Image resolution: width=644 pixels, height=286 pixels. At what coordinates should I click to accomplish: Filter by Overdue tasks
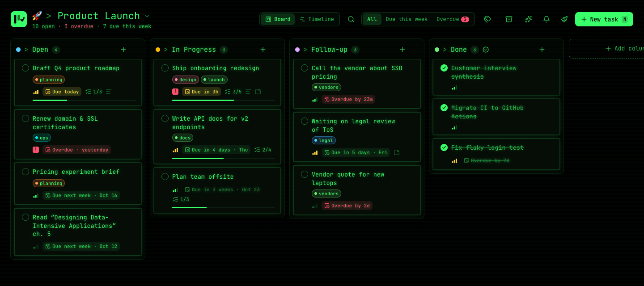click(453, 19)
